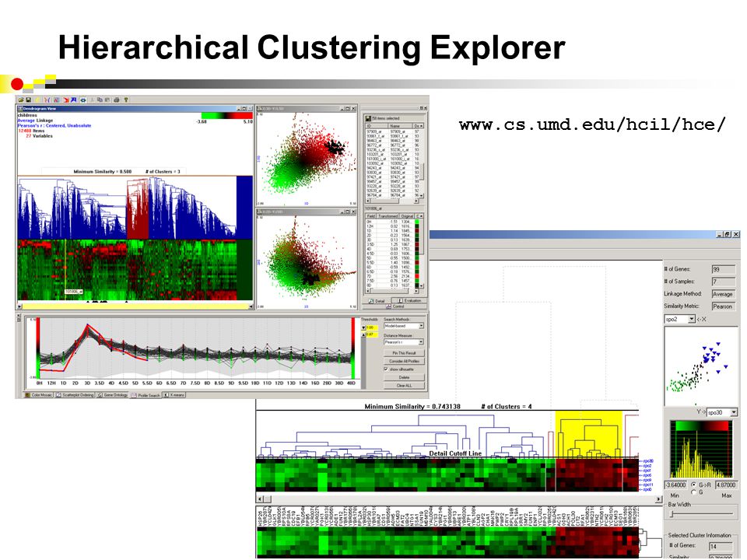Click the 'Detail Cutoff Line' label

point(455,453)
